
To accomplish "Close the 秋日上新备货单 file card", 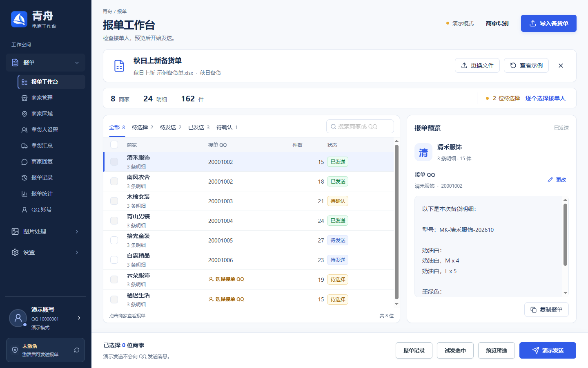I will click(x=561, y=65).
